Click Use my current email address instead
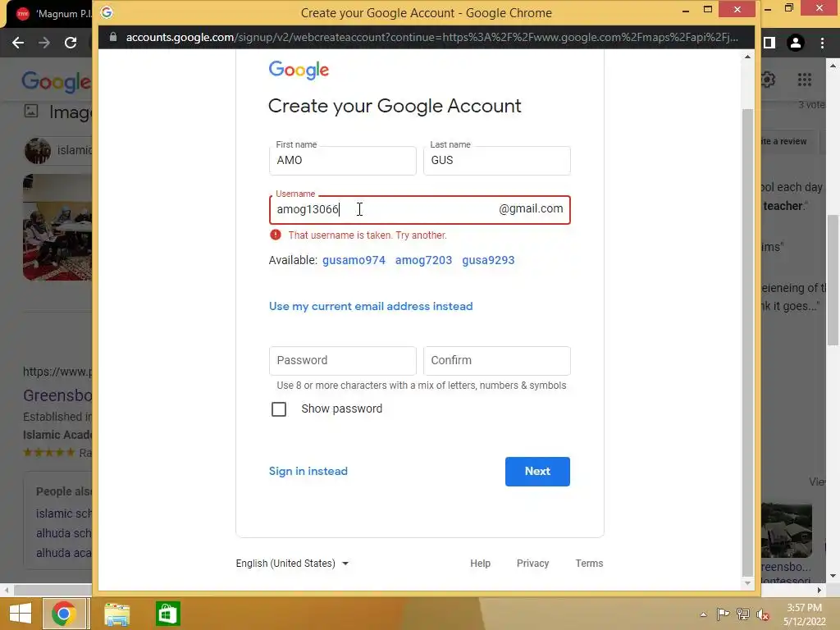 point(371,306)
